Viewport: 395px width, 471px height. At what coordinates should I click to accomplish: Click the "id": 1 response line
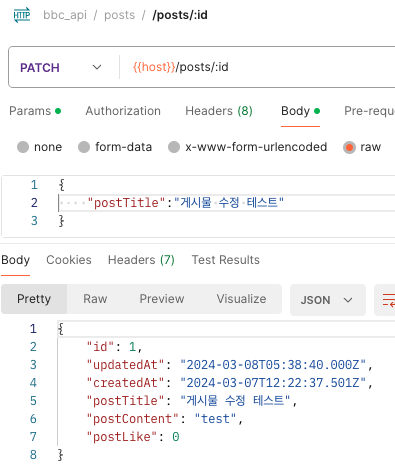(x=114, y=347)
